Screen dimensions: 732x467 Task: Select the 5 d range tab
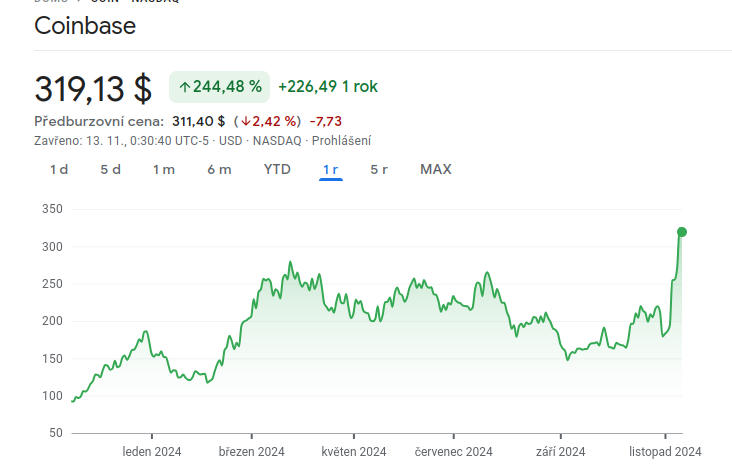(x=110, y=169)
